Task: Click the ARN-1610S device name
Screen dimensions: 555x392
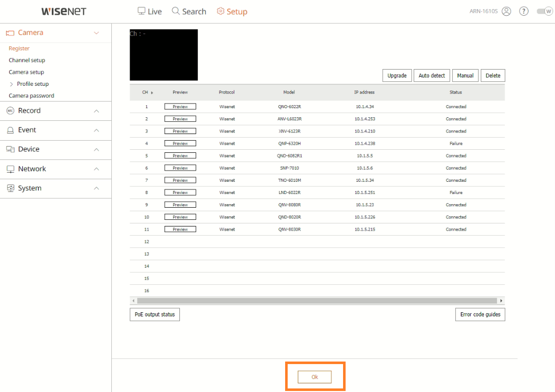Action: tap(483, 11)
